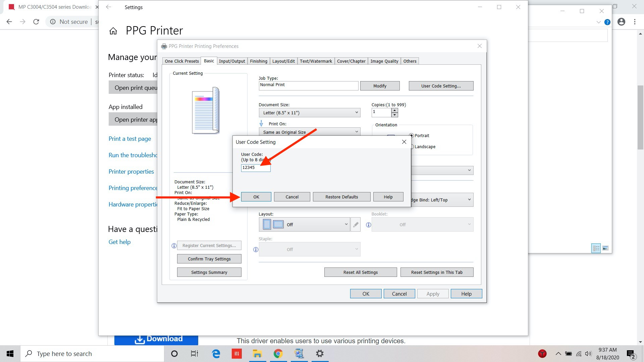Select the Portrait orientation radio button

click(411, 136)
